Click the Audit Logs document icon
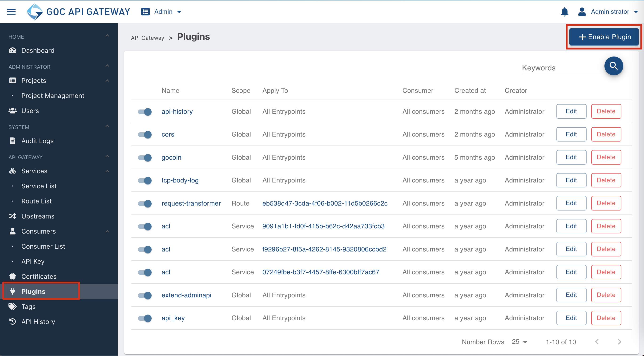The height and width of the screenshot is (356, 644). click(12, 141)
